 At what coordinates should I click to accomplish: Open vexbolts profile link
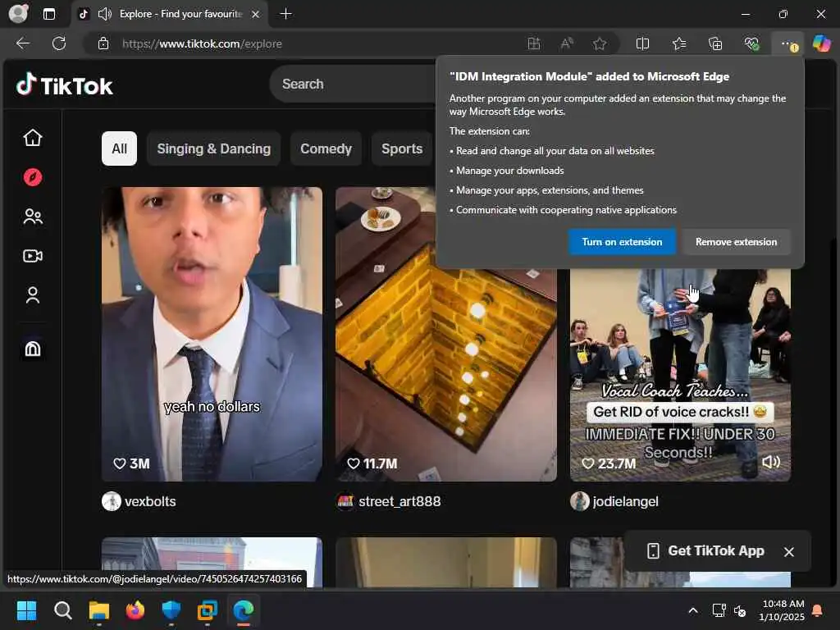pos(150,501)
